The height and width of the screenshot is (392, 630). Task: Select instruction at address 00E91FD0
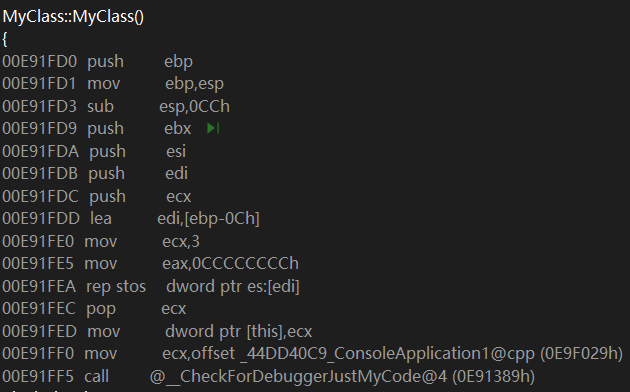point(98,62)
